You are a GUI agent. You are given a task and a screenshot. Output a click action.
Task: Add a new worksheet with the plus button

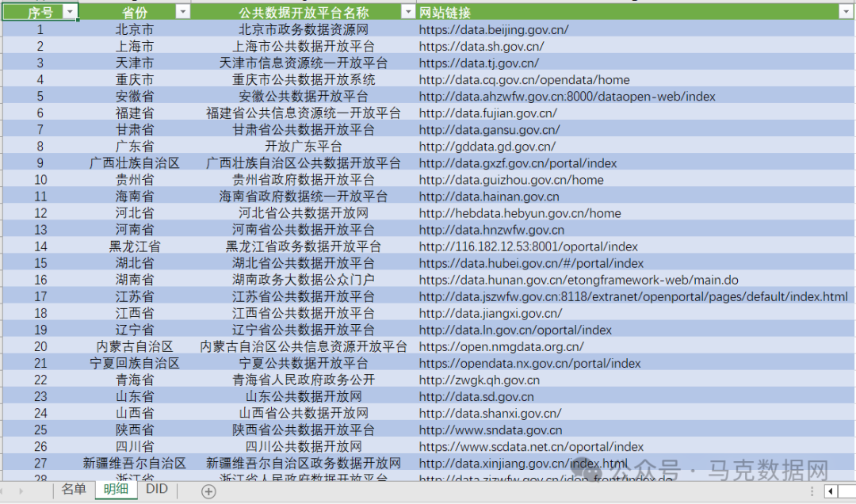(206, 490)
